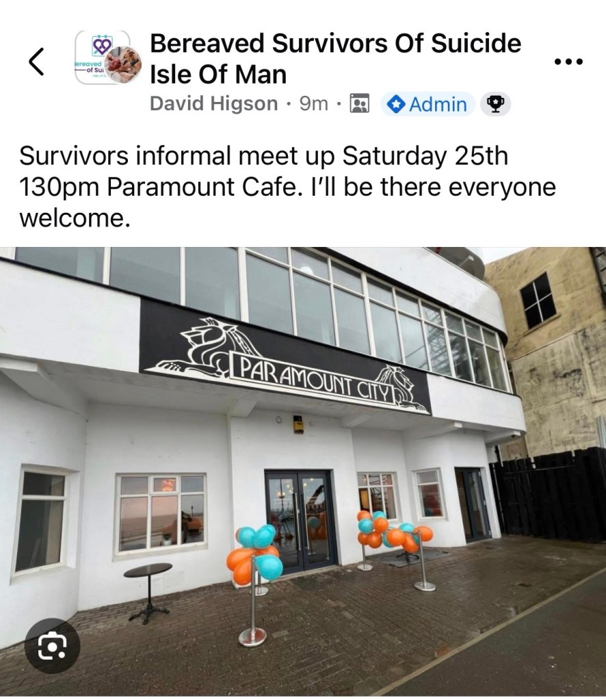Open David Higson's profile from author name
The image size is (606, 700).
(214, 104)
